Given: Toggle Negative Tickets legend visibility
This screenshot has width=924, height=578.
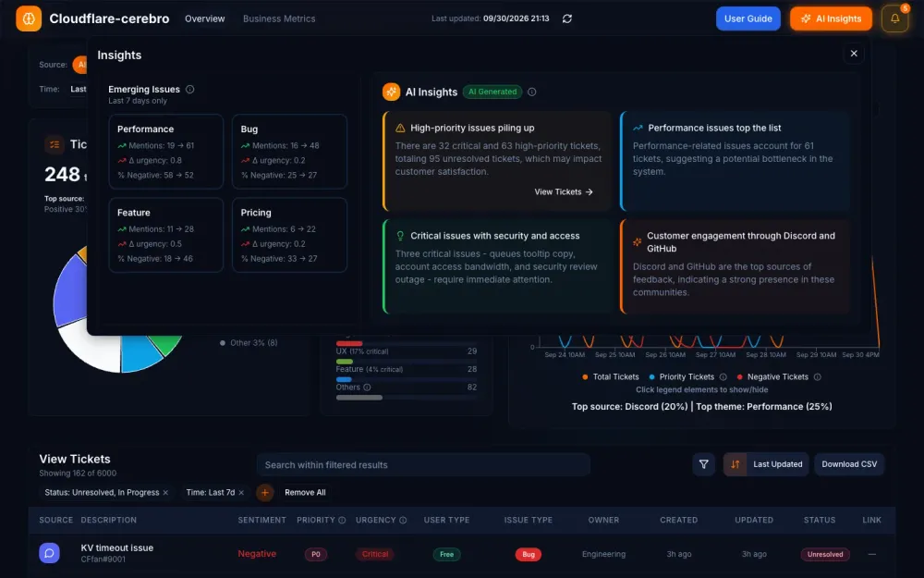Looking at the screenshot, I should (772, 377).
